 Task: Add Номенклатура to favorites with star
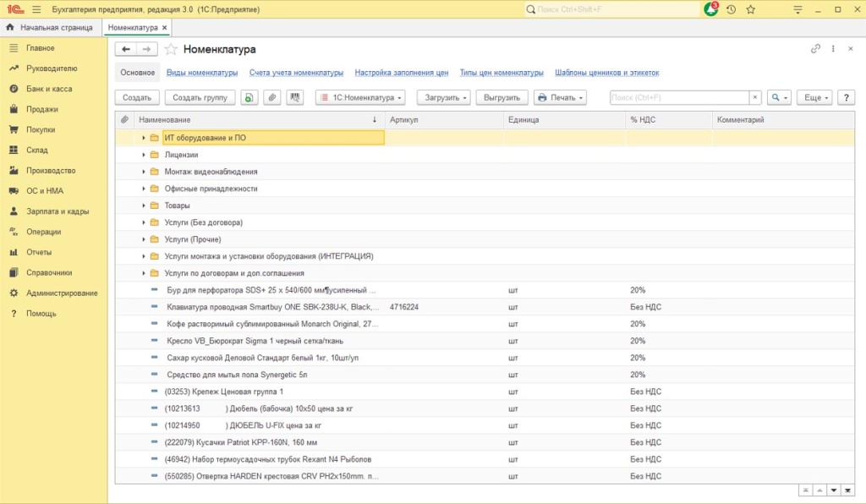point(171,49)
